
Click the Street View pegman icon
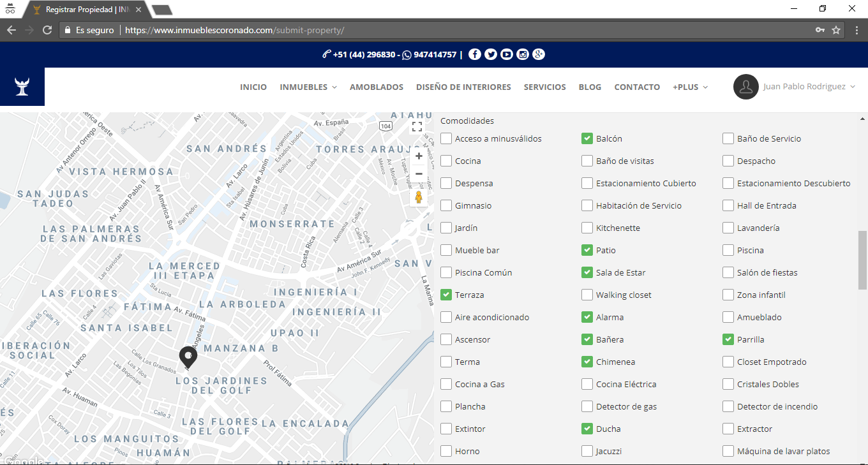(419, 197)
